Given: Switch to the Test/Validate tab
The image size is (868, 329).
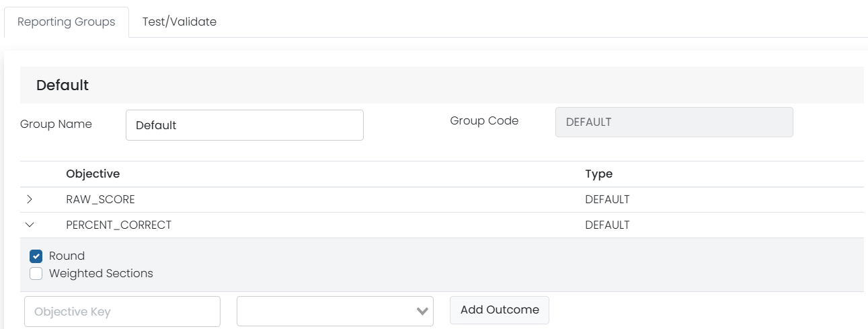Looking at the screenshot, I should 180,22.
